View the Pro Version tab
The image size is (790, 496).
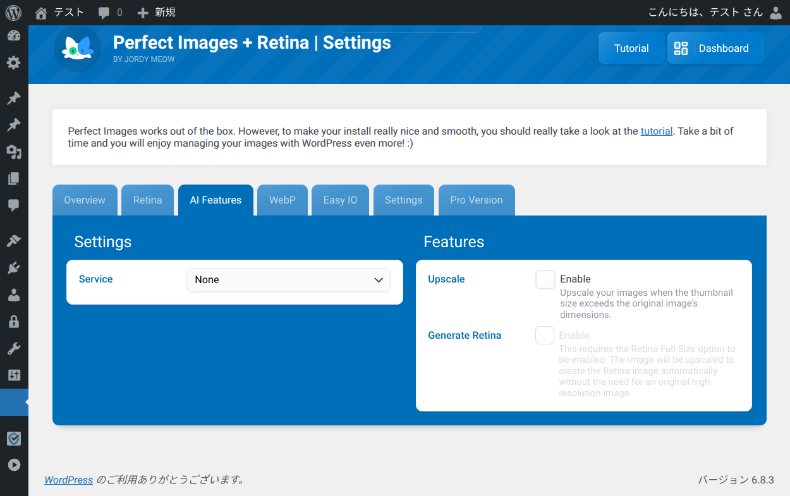(x=477, y=200)
